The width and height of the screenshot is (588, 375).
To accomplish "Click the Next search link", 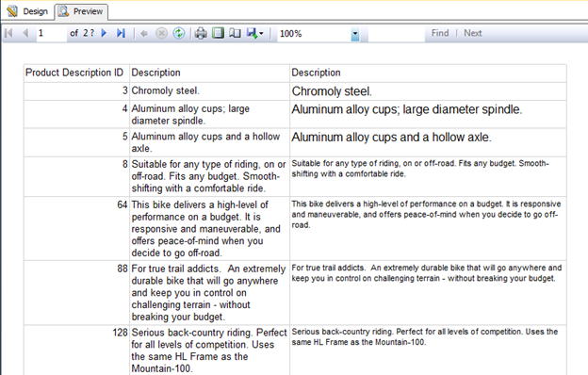I will (x=472, y=33).
